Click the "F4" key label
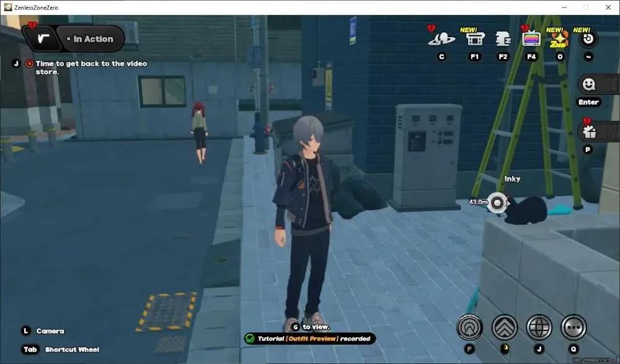This screenshot has height=364, width=620. click(x=531, y=56)
